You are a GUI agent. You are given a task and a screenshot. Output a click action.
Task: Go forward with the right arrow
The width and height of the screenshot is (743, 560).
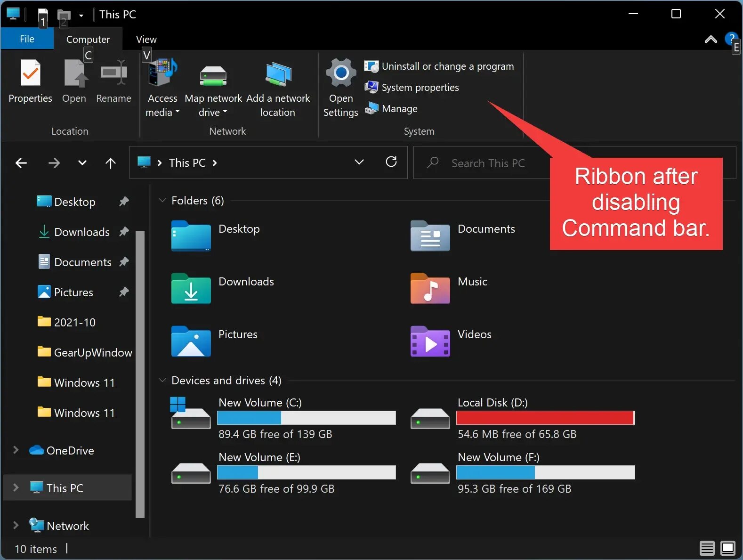pyautogui.click(x=54, y=163)
